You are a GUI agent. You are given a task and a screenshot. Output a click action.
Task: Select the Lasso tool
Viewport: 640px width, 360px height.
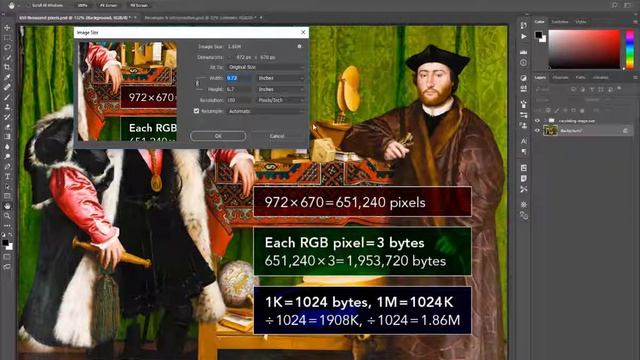(7, 47)
